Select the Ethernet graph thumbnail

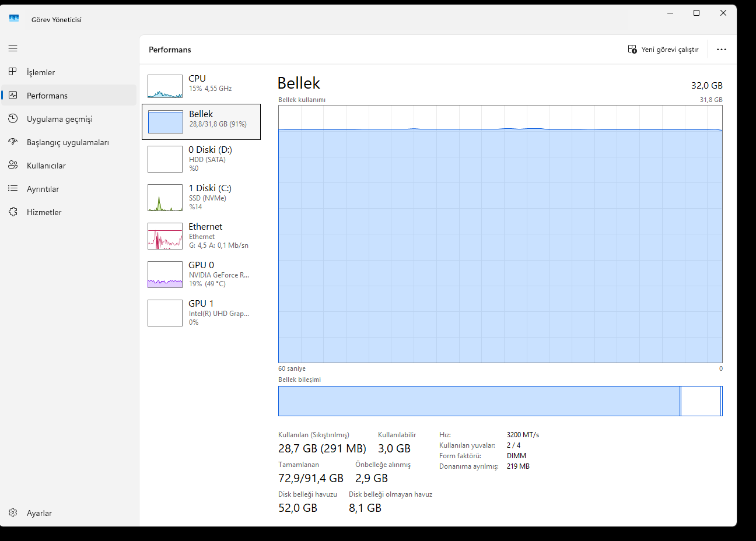coord(165,236)
